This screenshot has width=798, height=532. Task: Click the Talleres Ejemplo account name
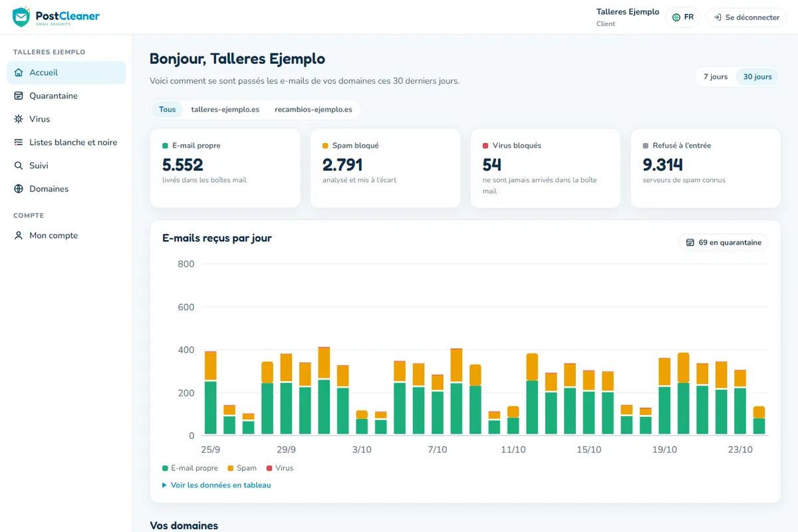click(x=628, y=12)
